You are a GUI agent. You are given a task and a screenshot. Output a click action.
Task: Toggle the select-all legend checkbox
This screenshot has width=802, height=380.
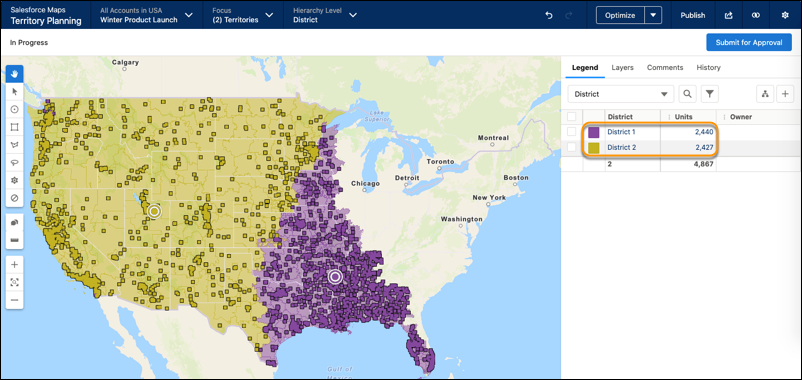(x=572, y=116)
